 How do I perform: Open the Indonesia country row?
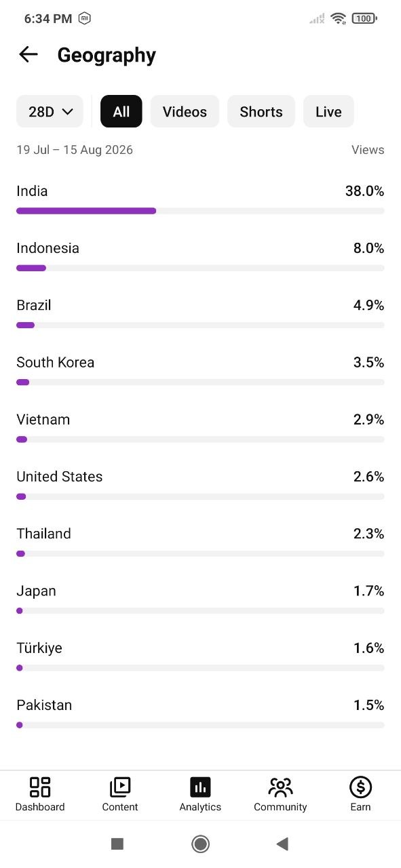pos(200,256)
